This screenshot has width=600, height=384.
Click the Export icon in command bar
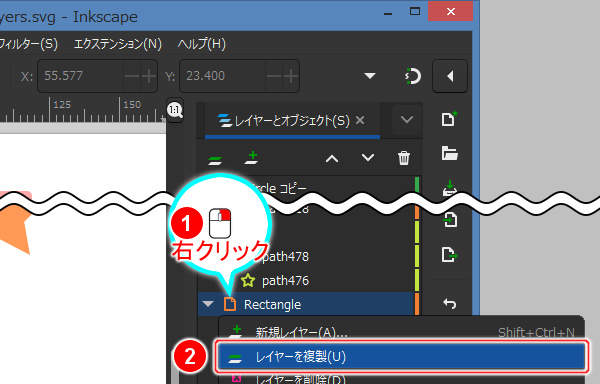449,254
